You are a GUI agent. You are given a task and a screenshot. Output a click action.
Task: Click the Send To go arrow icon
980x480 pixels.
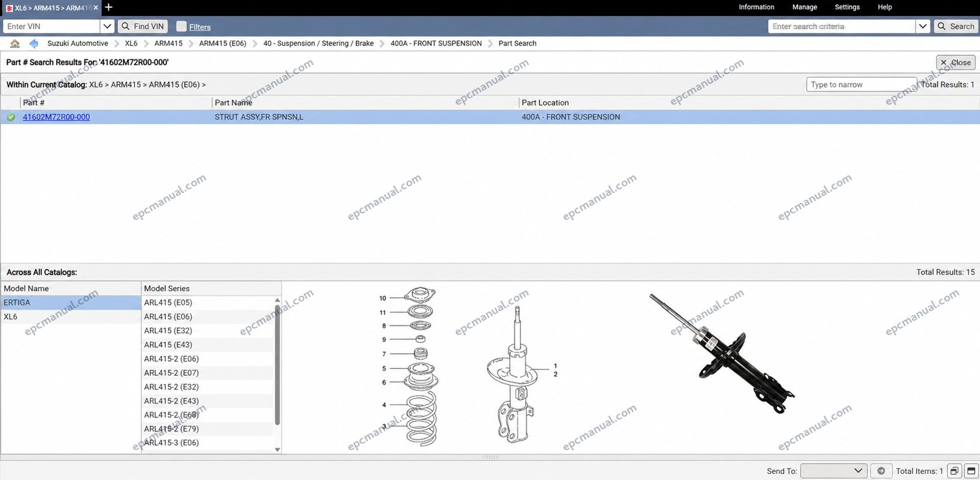click(x=881, y=471)
